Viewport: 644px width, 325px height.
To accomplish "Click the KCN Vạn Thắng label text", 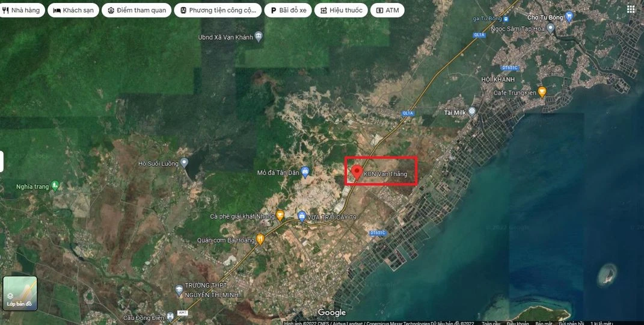I will click(385, 174).
